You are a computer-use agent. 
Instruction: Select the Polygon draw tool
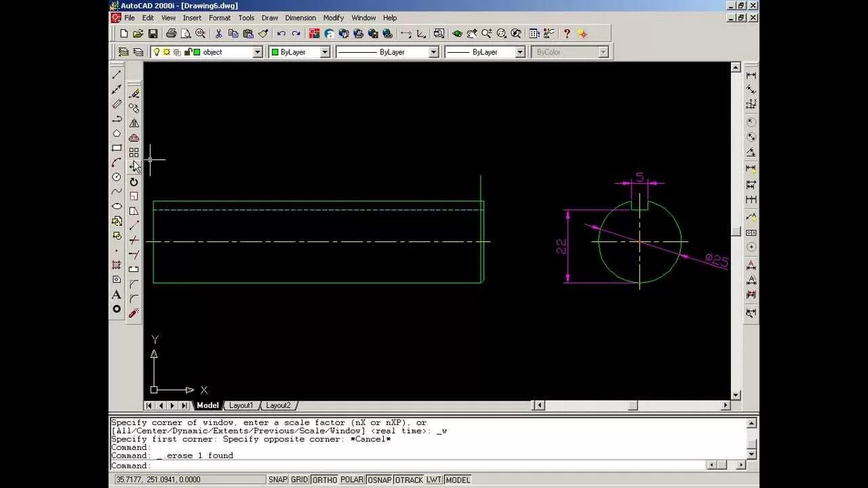tap(117, 134)
